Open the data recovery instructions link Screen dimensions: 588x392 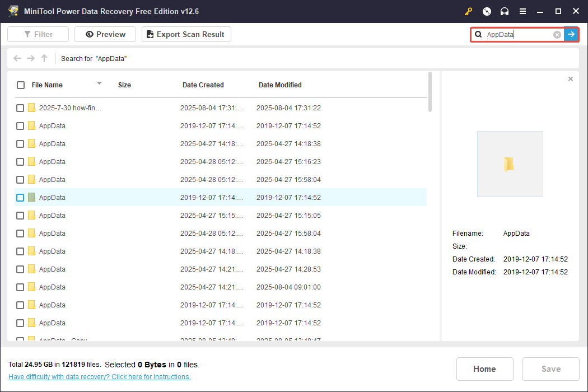click(x=99, y=376)
